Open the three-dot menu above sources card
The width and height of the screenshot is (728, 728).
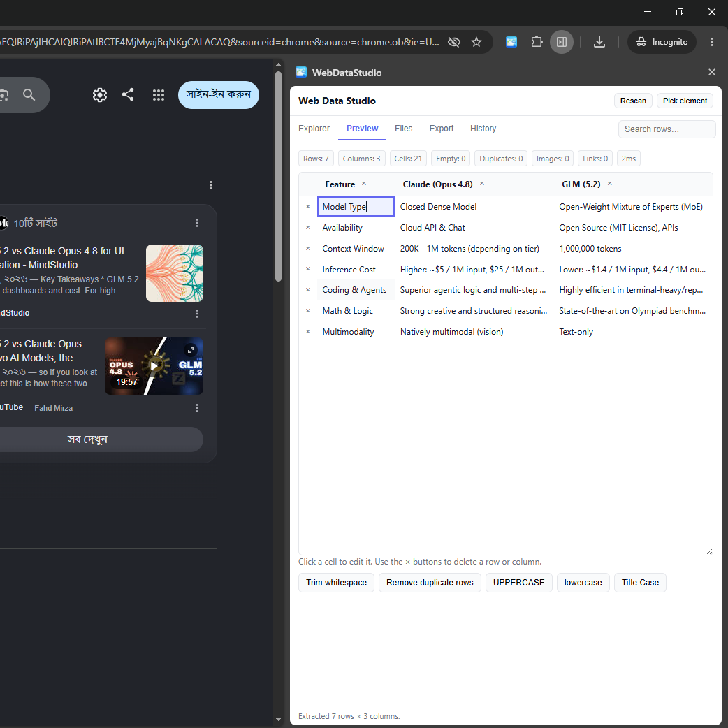pos(211,185)
